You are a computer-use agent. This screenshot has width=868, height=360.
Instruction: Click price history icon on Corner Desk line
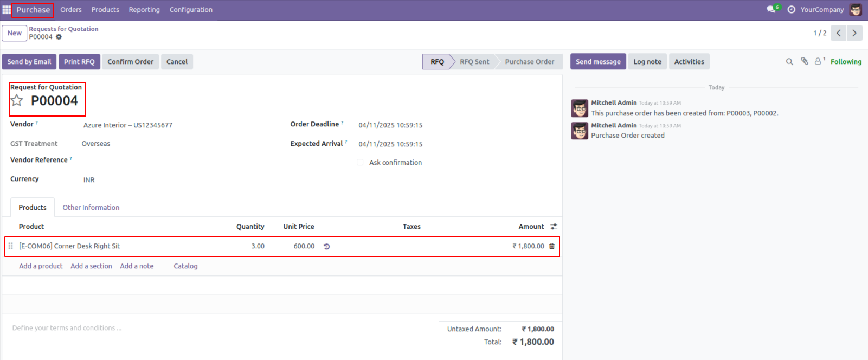[x=327, y=246]
